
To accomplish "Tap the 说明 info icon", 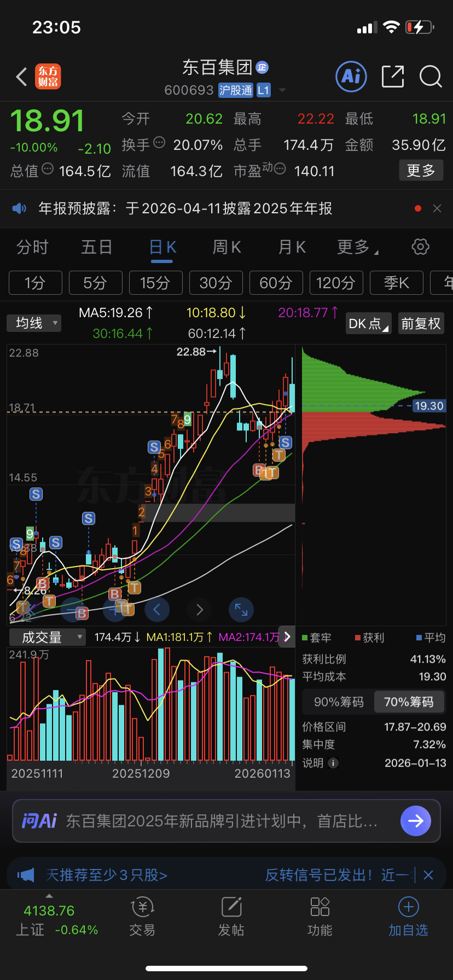I will coord(333,763).
